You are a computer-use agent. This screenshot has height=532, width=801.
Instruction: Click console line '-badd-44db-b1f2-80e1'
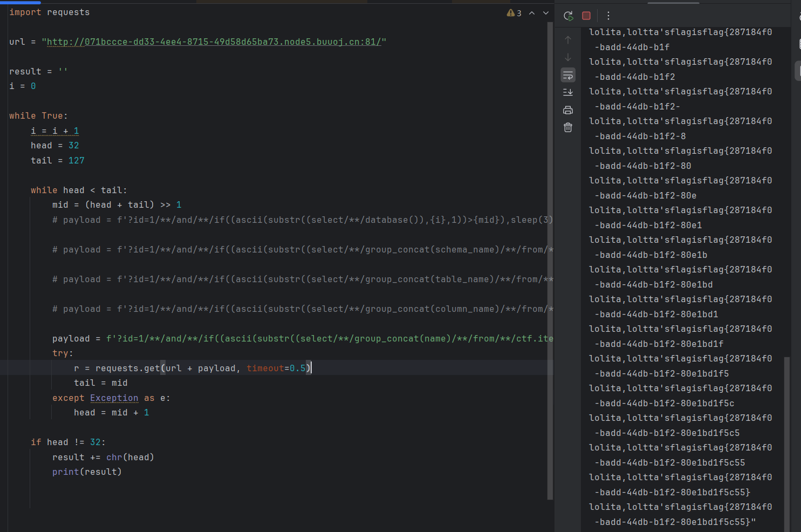[648, 226]
